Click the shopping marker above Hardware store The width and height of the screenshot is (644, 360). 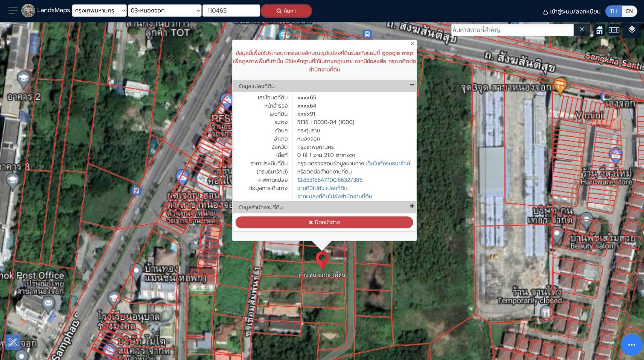tap(615, 155)
